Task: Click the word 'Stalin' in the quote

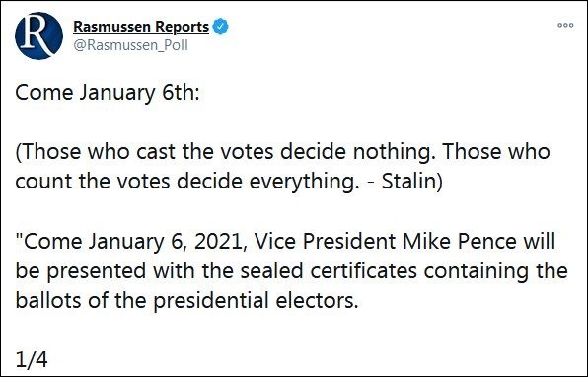Action: (x=407, y=182)
